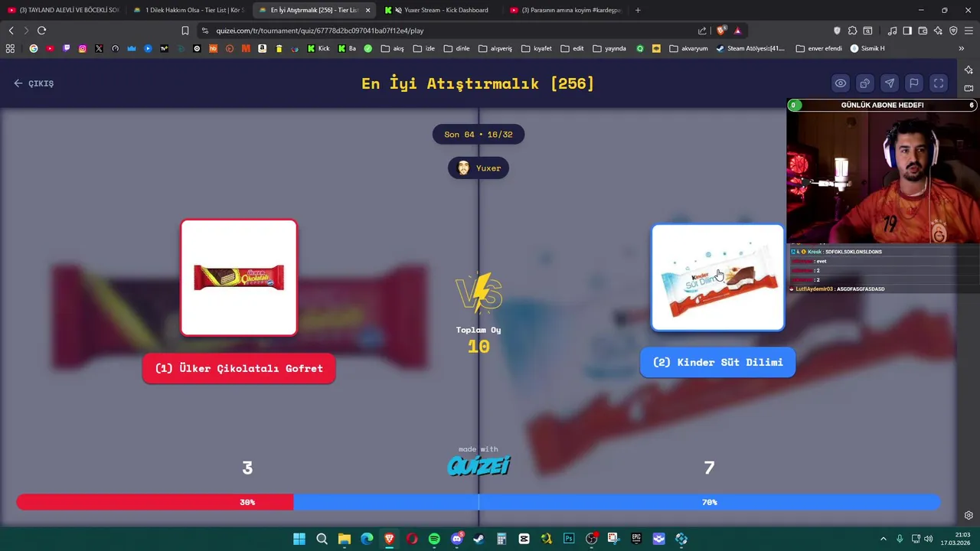The image size is (980, 551).
Task: Open the browser apps grid icon
Action: [x=10, y=48]
